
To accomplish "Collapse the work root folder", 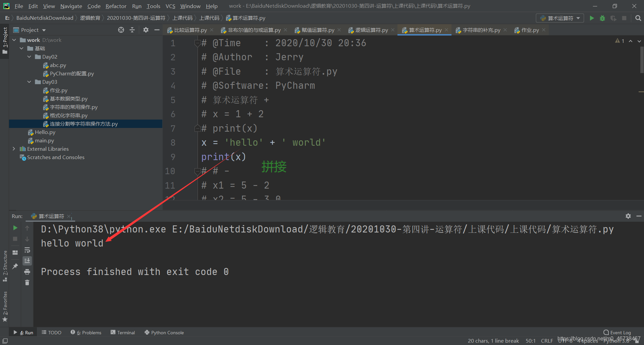I will [14, 40].
